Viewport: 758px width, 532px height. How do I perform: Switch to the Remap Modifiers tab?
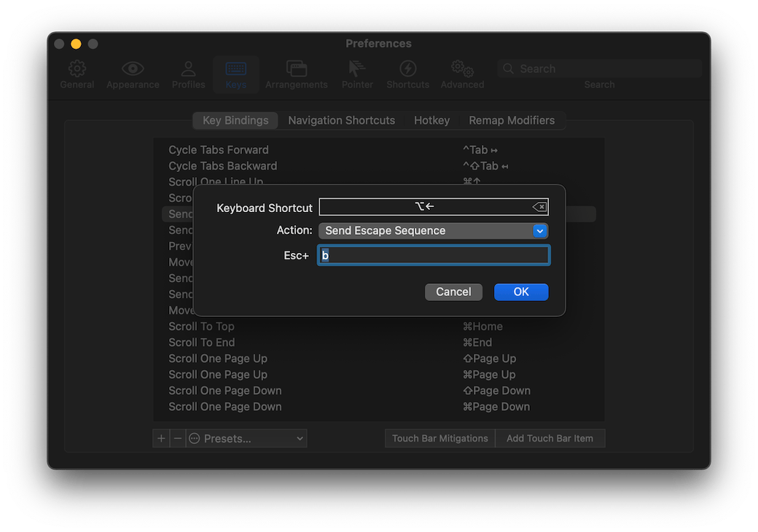[512, 120]
